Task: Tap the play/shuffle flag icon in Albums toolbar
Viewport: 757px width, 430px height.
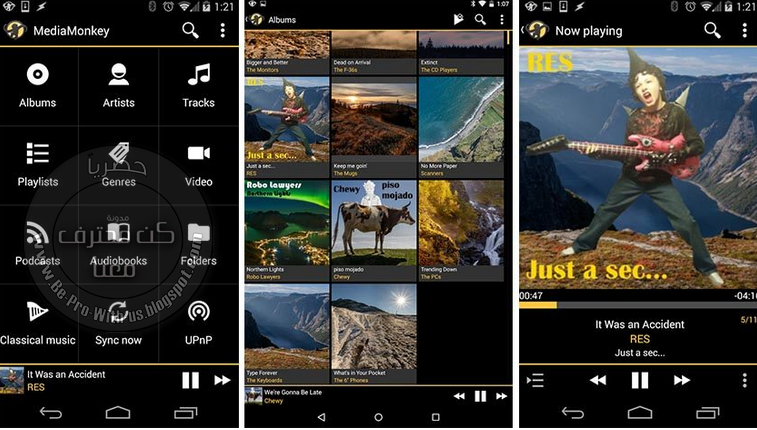Action: point(458,19)
